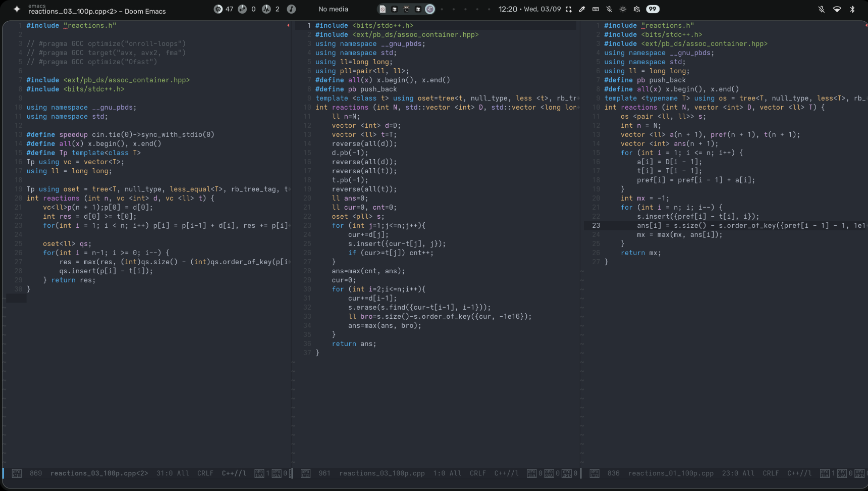Viewport: 868px width, 491px height.
Task: Click the 'return mx;' line in the right pane
Action: [x=641, y=253]
